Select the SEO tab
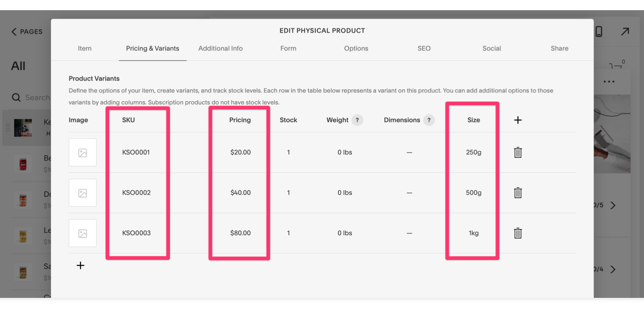644x311 pixels. 424,48
